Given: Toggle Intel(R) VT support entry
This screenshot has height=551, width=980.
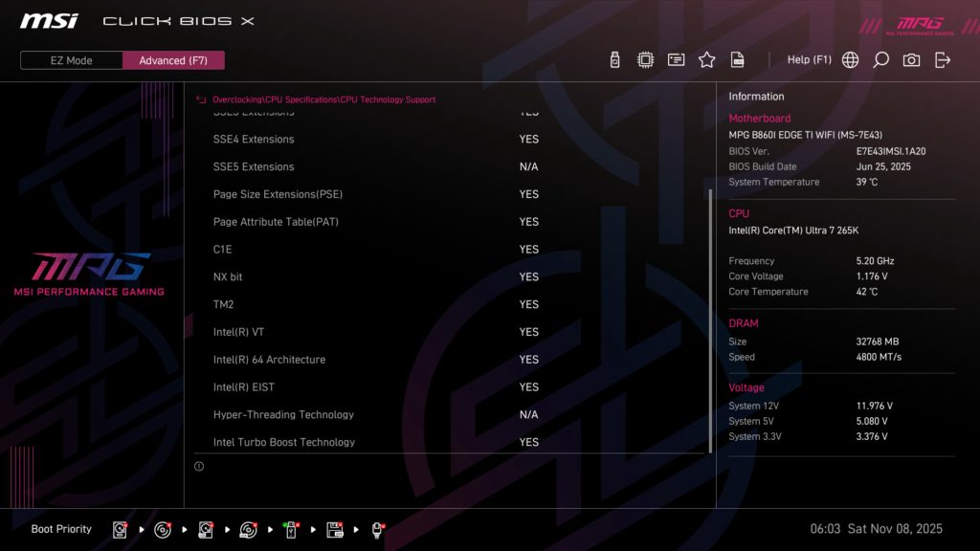Looking at the screenshot, I should coord(364,332).
